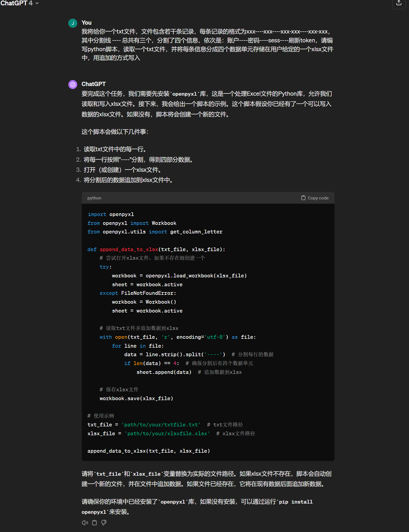Click the line 'import openpyxl'
Image resolution: width=409 pixels, height=532 pixels.
click(x=111, y=214)
